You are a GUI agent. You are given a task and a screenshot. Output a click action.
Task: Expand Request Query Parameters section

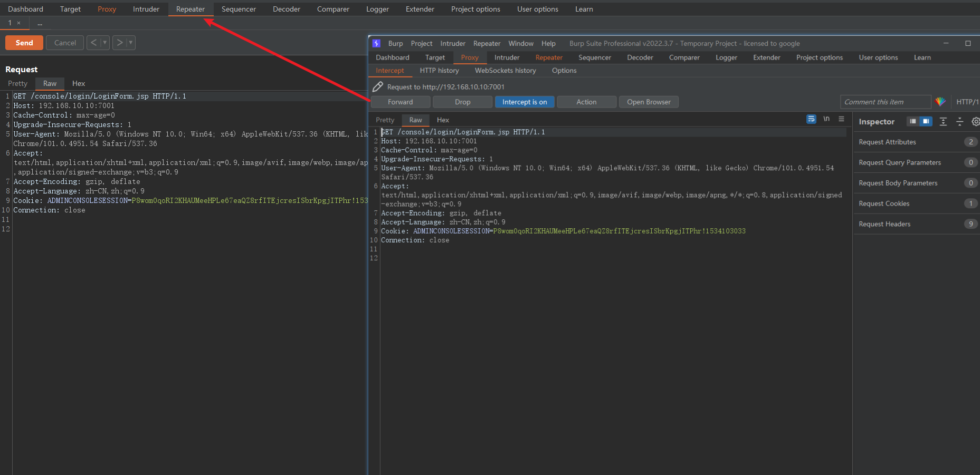(917, 162)
